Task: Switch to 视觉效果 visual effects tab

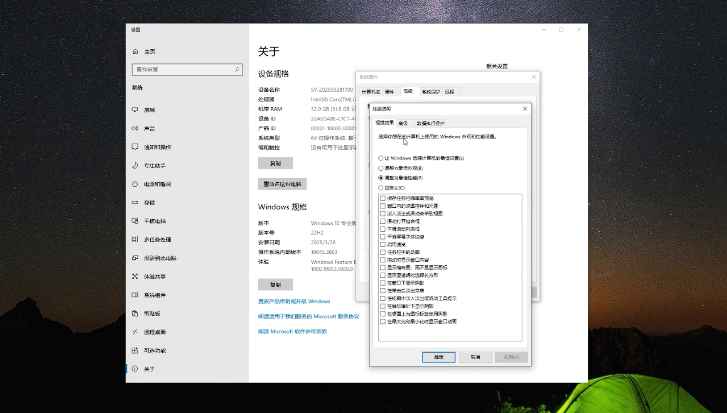Action: tap(384, 123)
